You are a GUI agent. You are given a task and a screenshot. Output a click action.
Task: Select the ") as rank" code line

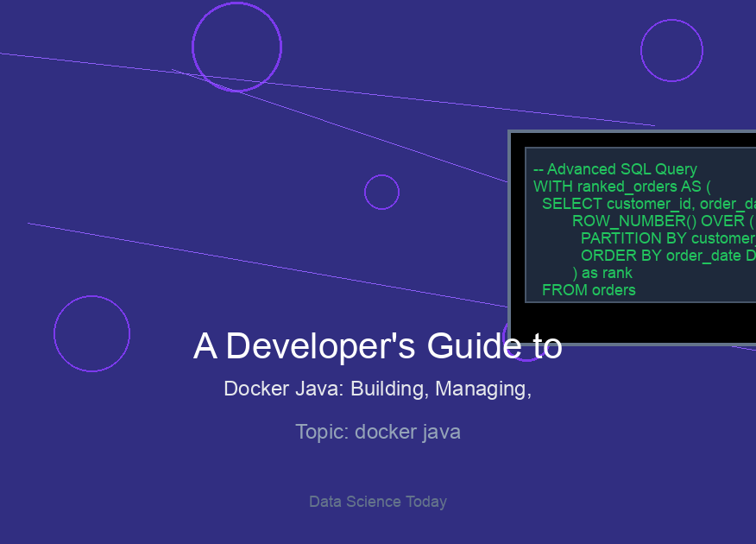[602, 273]
